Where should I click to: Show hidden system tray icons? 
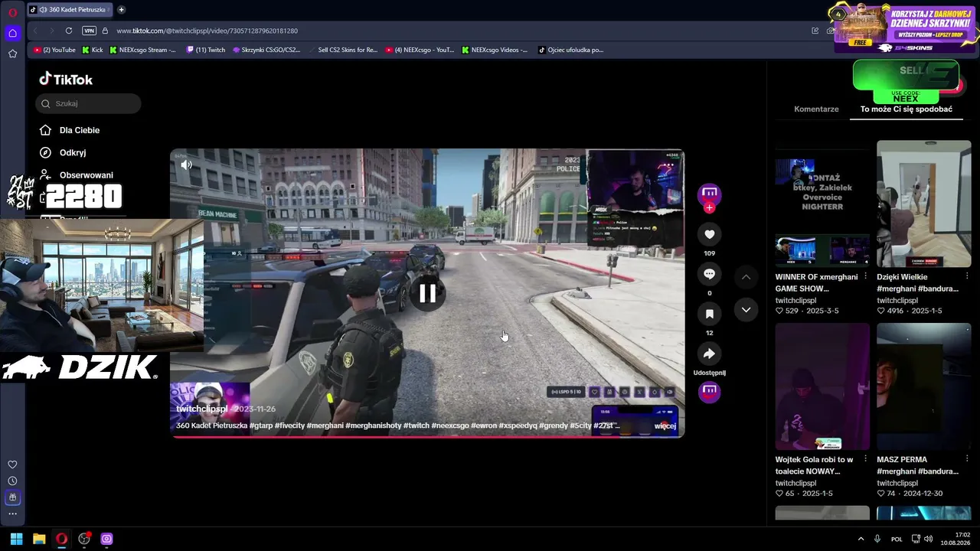pyautogui.click(x=861, y=539)
